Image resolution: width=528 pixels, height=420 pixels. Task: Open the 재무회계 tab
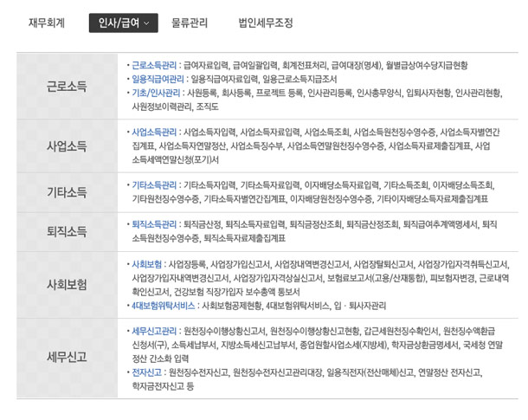pyautogui.click(x=47, y=23)
